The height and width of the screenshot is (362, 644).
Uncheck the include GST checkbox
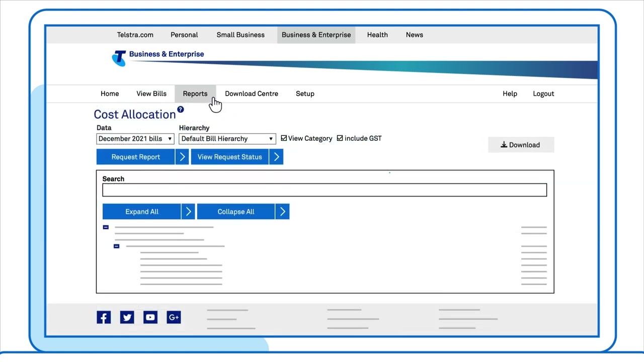[340, 138]
